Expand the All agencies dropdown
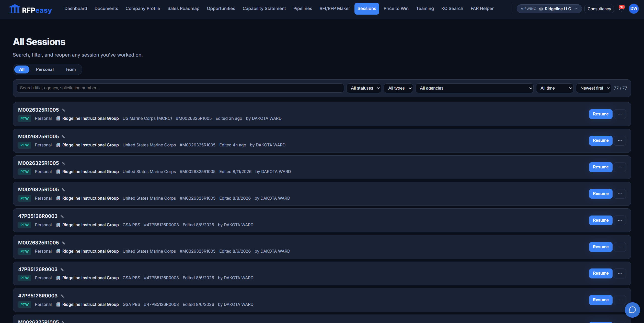This screenshot has width=644, height=323. pyautogui.click(x=475, y=88)
